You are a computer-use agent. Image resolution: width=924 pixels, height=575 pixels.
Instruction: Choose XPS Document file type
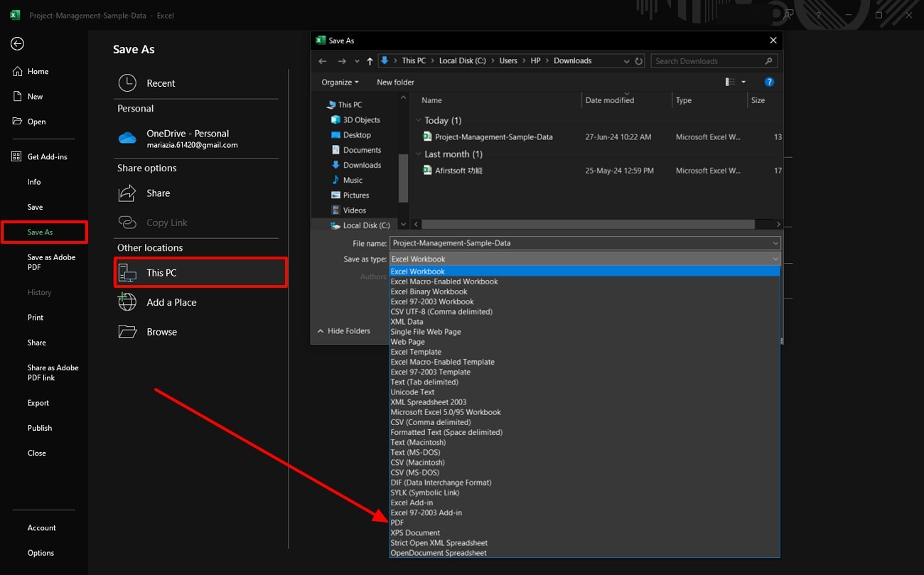(x=584, y=532)
